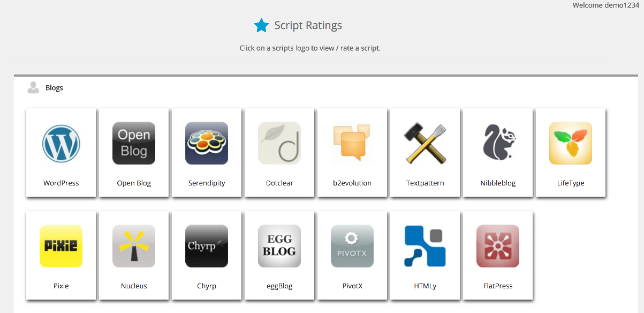
Task: Click the Serendipity name label
Action: (x=207, y=183)
